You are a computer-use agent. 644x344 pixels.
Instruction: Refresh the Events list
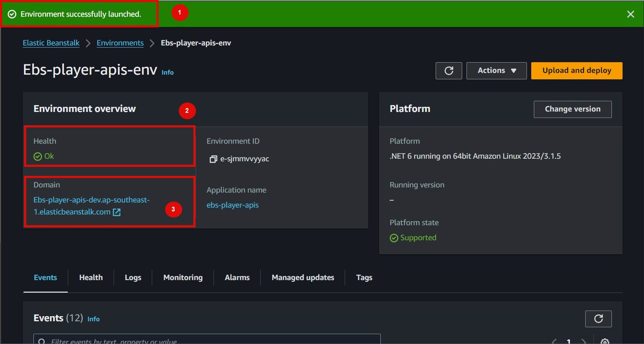click(x=598, y=319)
